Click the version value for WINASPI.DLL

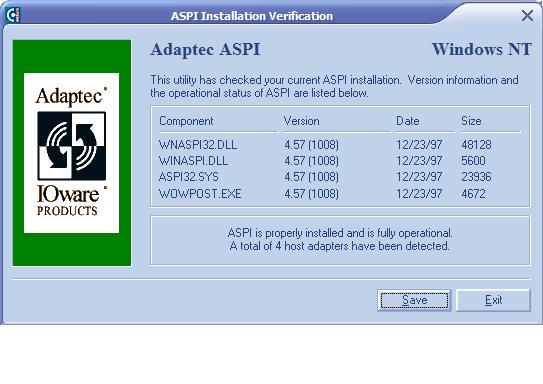311,161
